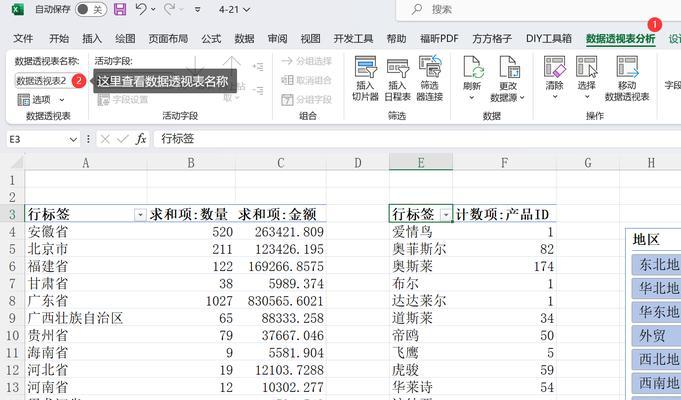Open the 数据 ribbon tab
The height and width of the screenshot is (400, 681).
[x=244, y=39]
